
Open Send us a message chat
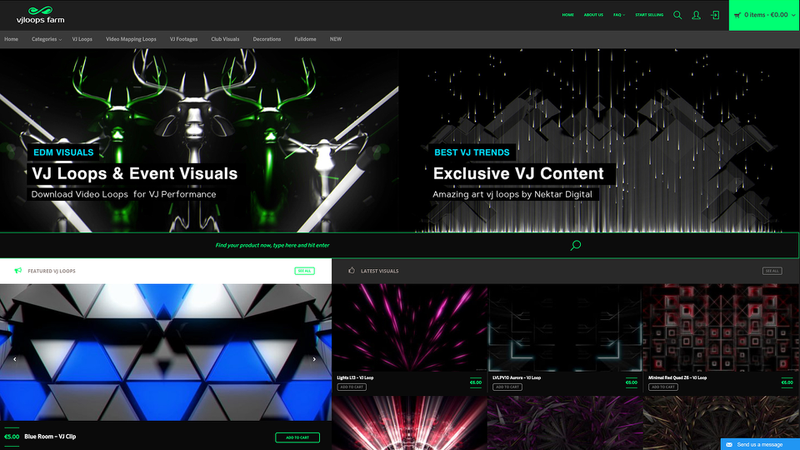[760, 444]
